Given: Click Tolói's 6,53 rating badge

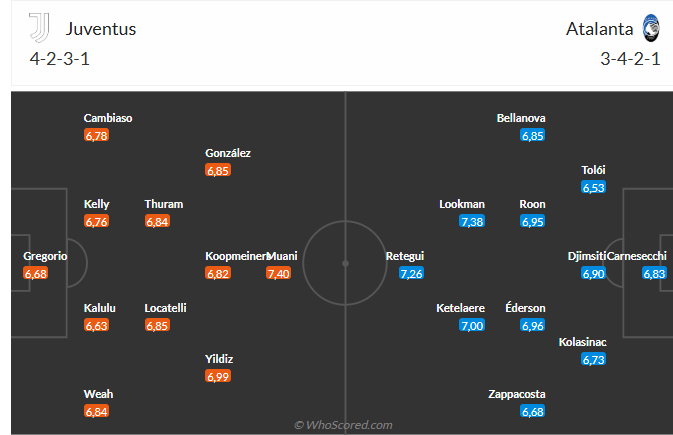Looking at the screenshot, I should (x=593, y=188).
